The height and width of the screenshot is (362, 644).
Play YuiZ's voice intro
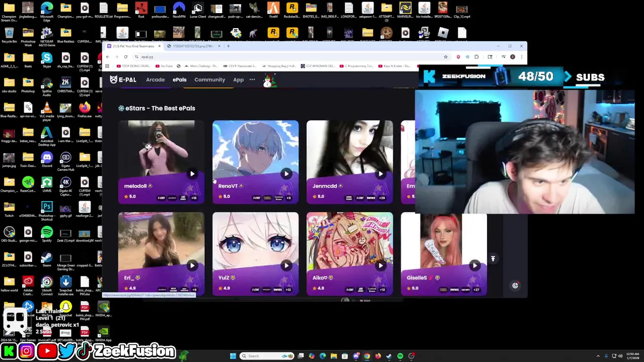click(286, 265)
